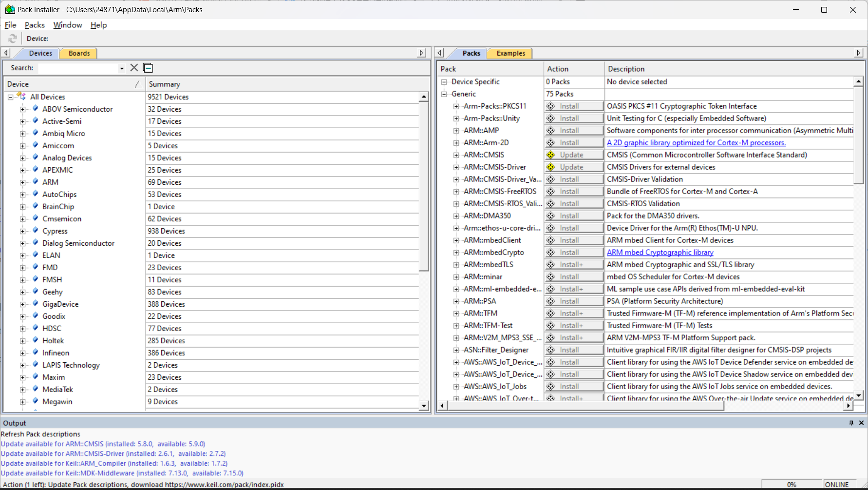Click the ARM vendor diamond icon

[35, 181]
